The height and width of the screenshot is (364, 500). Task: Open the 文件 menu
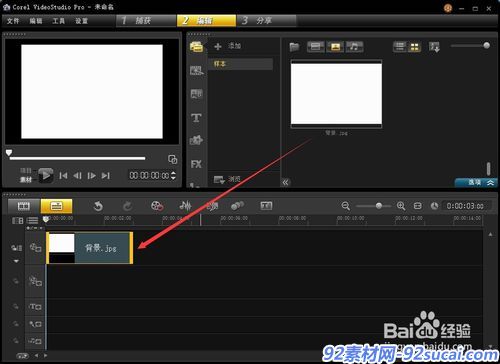tap(13, 21)
